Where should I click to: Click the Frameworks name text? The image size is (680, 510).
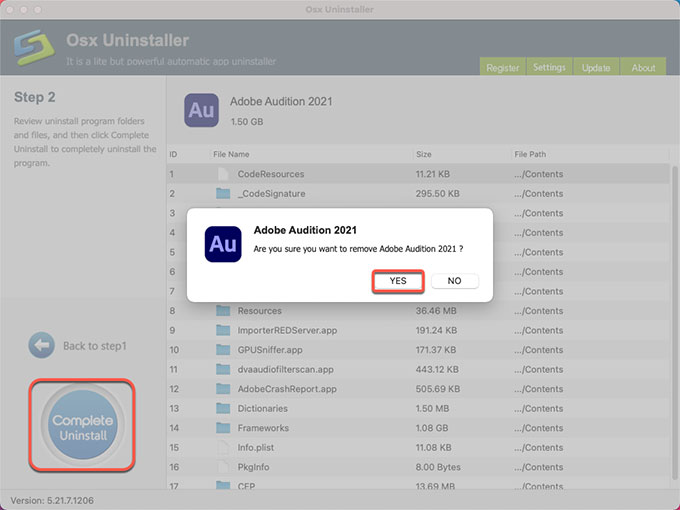[263, 428]
